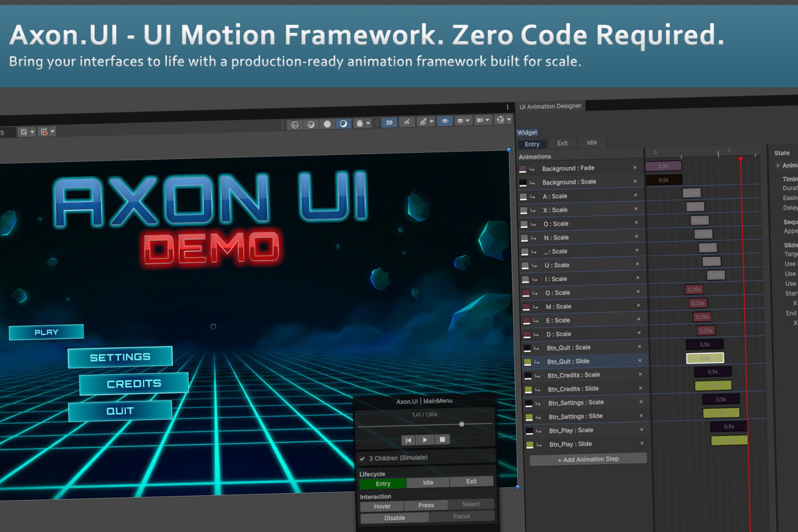The width and height of the screenshot is (798, 532).
Task: Remove the Background : Fade animation step
Action: [635, 167]
